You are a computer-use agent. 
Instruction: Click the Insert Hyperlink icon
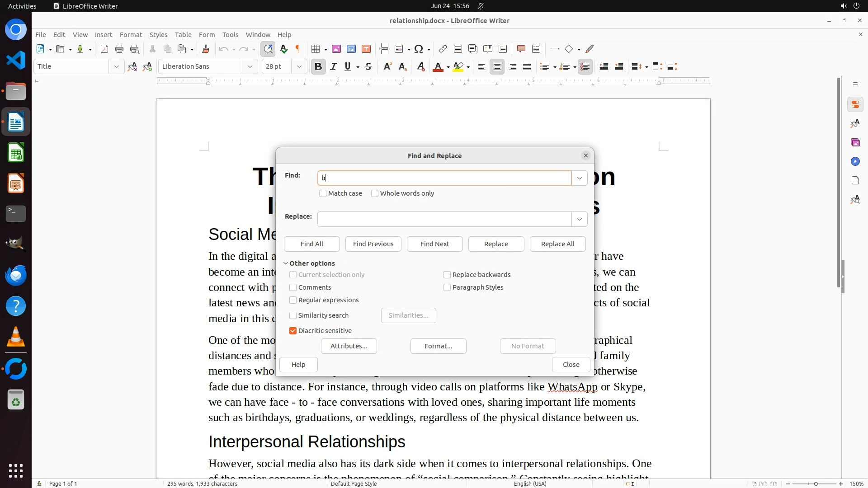tap(443, 49)
